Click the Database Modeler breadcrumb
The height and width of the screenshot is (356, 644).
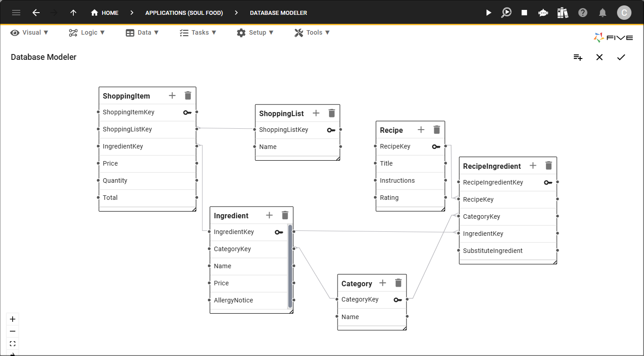[279, 13]
